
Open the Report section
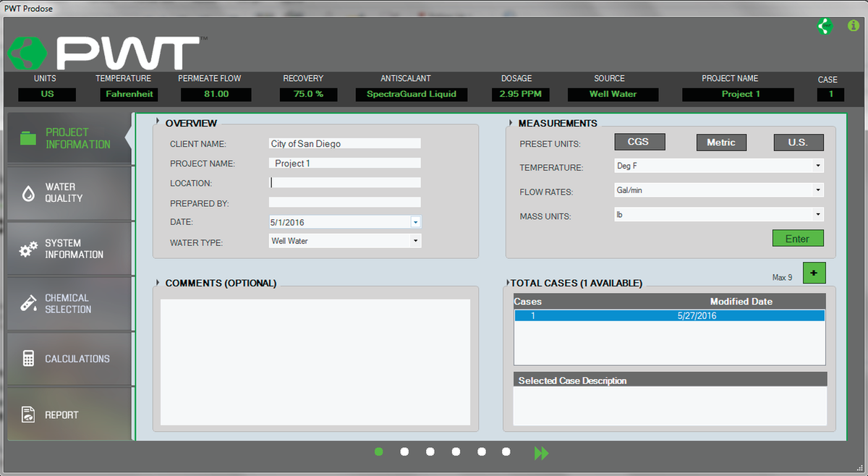pos(69,415)
